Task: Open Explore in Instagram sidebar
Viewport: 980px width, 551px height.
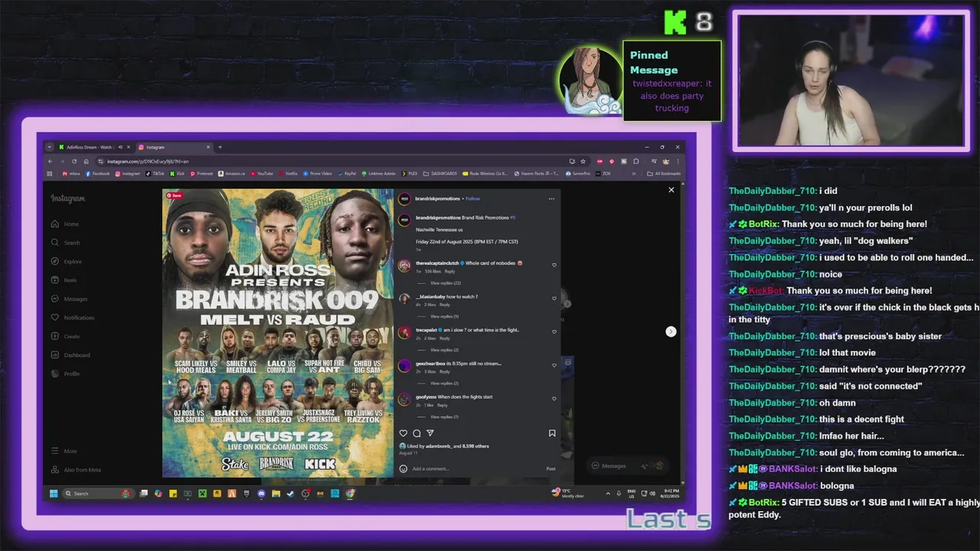Action: (x=66, y=262)
